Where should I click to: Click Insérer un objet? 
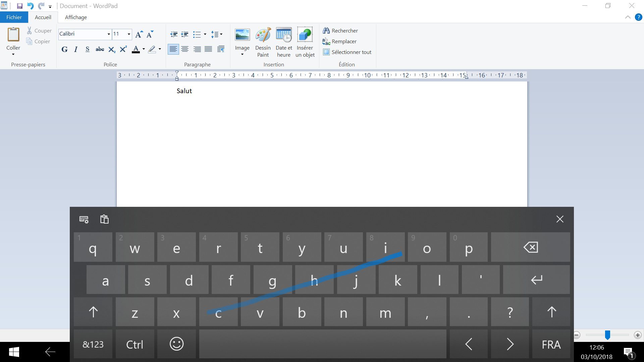tap(305, 43)
